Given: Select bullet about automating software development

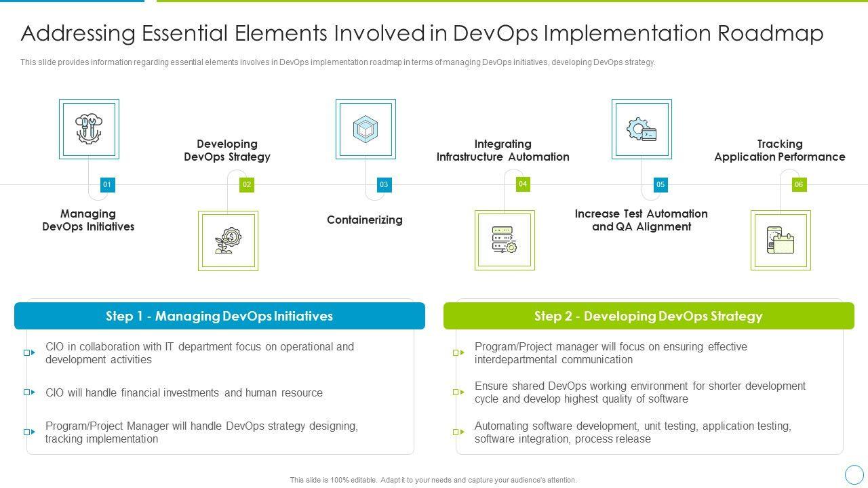Looking at the screenshot, I should click(633, 432).
